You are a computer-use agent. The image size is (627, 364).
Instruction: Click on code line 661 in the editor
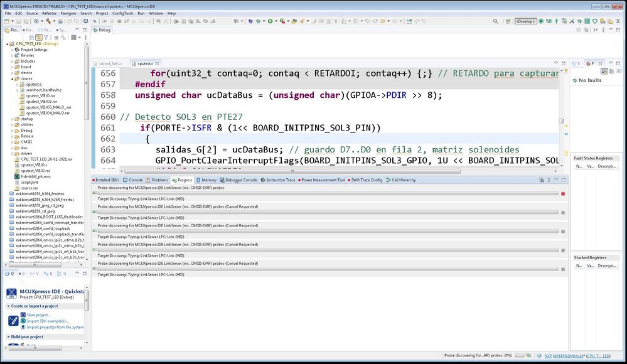click(260, 128)
